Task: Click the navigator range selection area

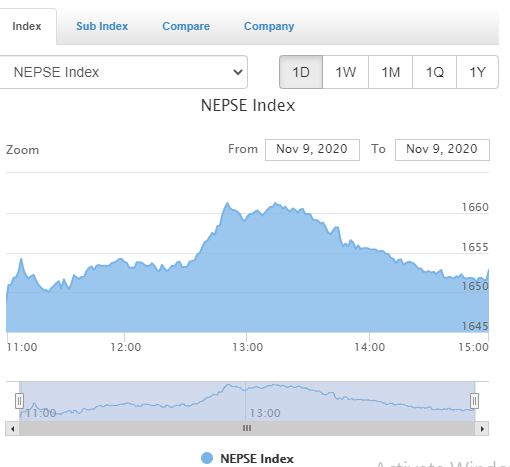Action: pyautogui.click(x=247, y=401)
